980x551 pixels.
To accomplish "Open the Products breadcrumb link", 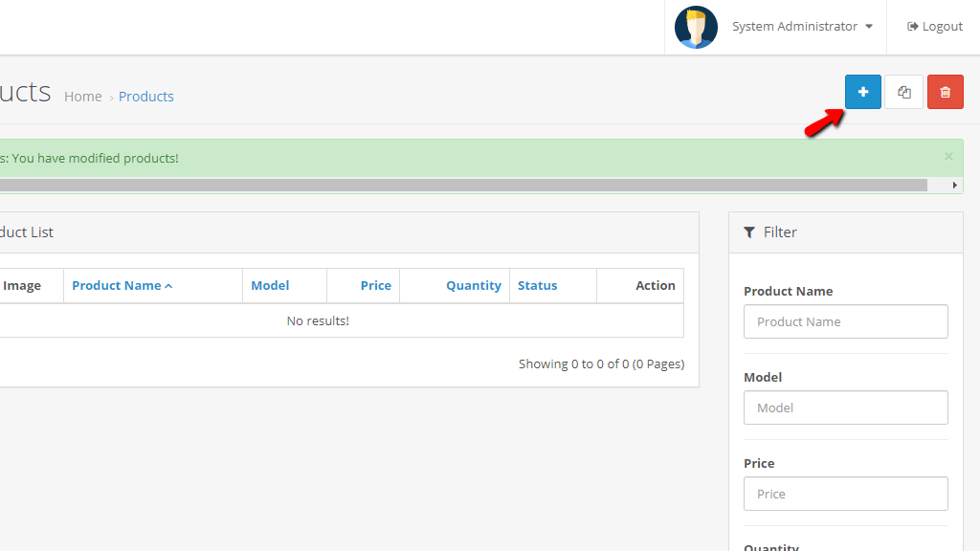I will point(146,97).
